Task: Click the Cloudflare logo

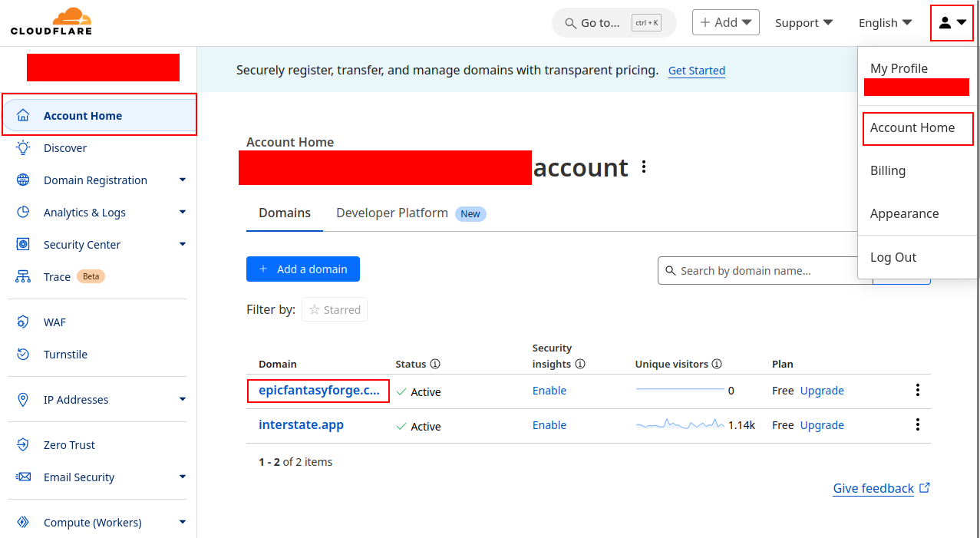Action: pyautogui.click(x=51, y=21)
